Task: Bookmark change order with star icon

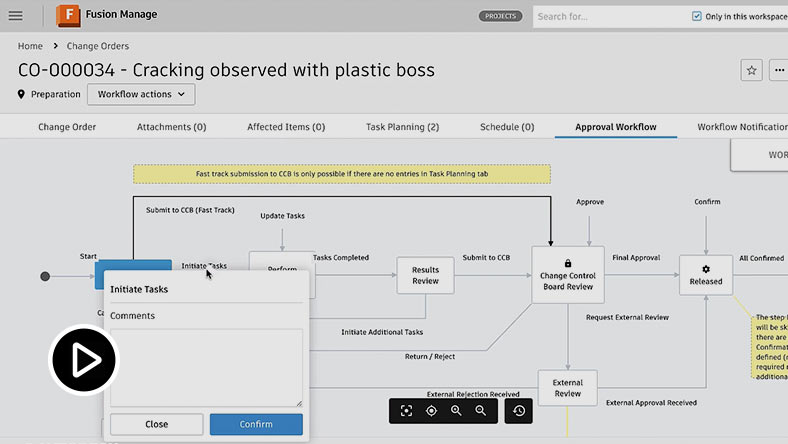Action: coord(751,70)
